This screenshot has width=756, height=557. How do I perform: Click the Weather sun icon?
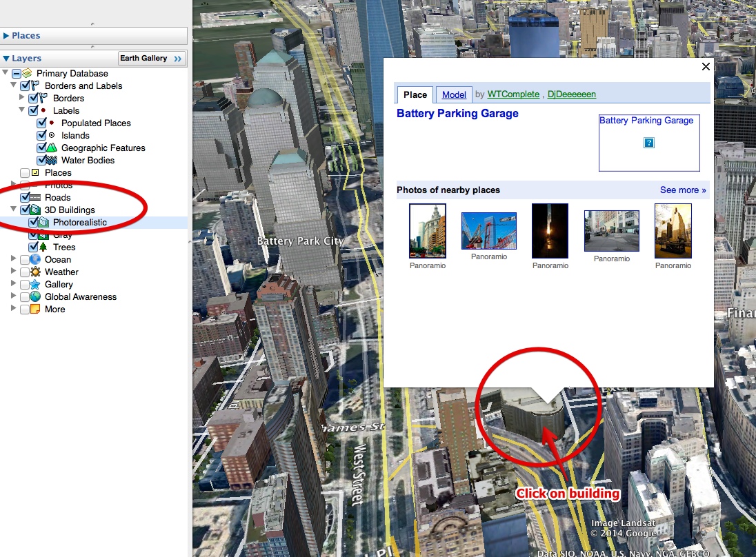[35, 272]
